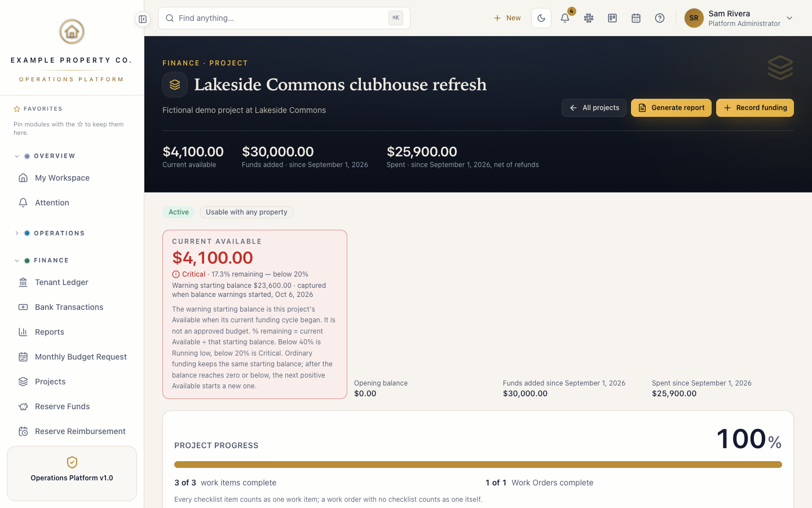The width and height of the screenshot is (812, 508).
Task: Focus the Find anything search field
Action: (284, 18)
